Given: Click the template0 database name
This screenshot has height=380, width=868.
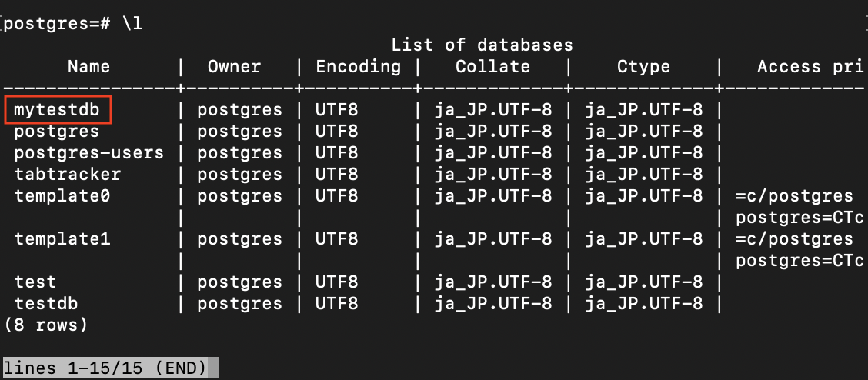Looking at the screenshot, I should click(62, 196).
